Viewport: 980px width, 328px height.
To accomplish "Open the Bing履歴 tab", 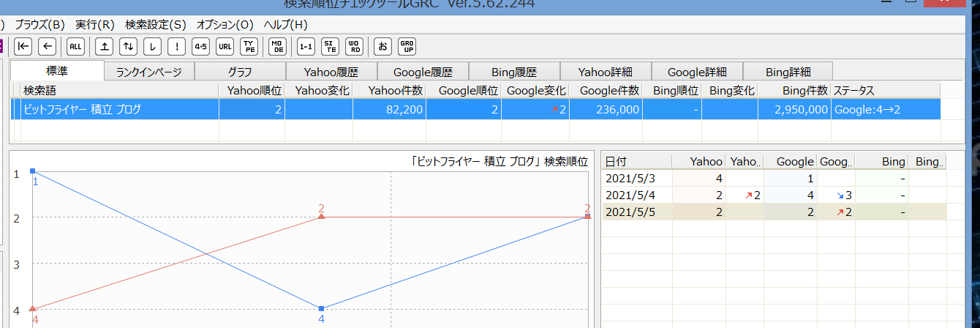I will pos(514,72).
